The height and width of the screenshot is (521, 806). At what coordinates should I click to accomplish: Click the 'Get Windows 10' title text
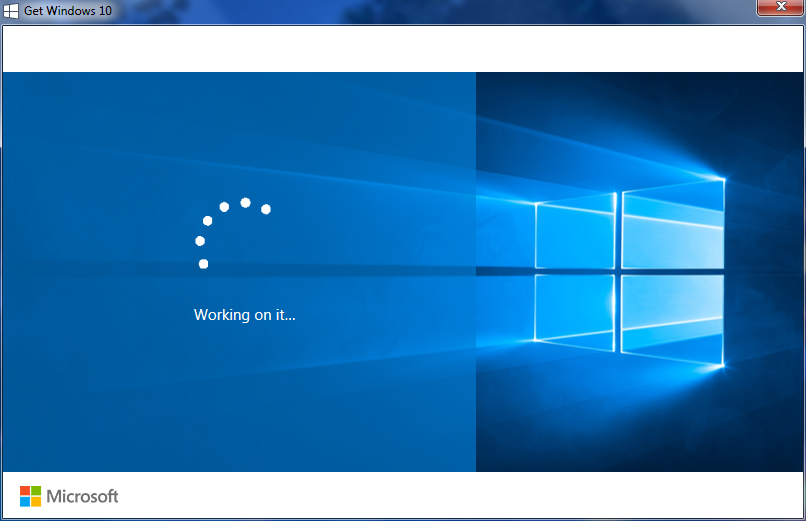[68, 11]
